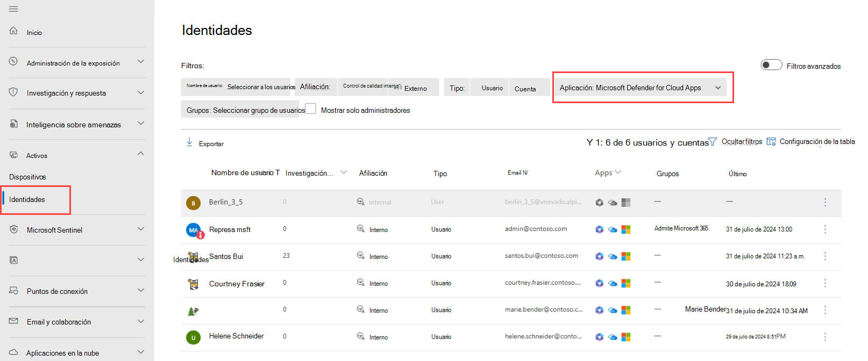
Task: Click the Investigación y respuesta shield icon
Action: pos(13,92)
